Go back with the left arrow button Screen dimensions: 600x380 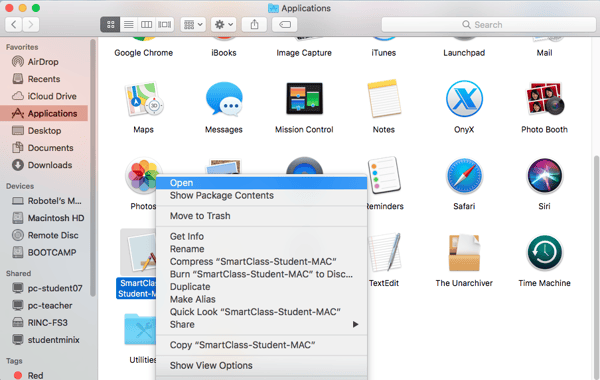pyautogui.click(x=14, y=24)
